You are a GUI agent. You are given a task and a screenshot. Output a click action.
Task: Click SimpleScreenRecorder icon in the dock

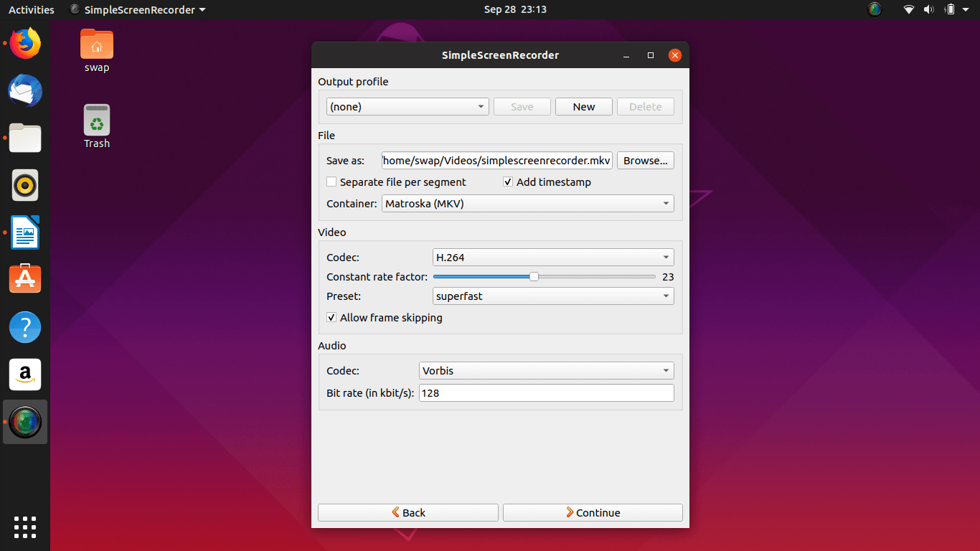pyautogui.click(x=25, y=422)
